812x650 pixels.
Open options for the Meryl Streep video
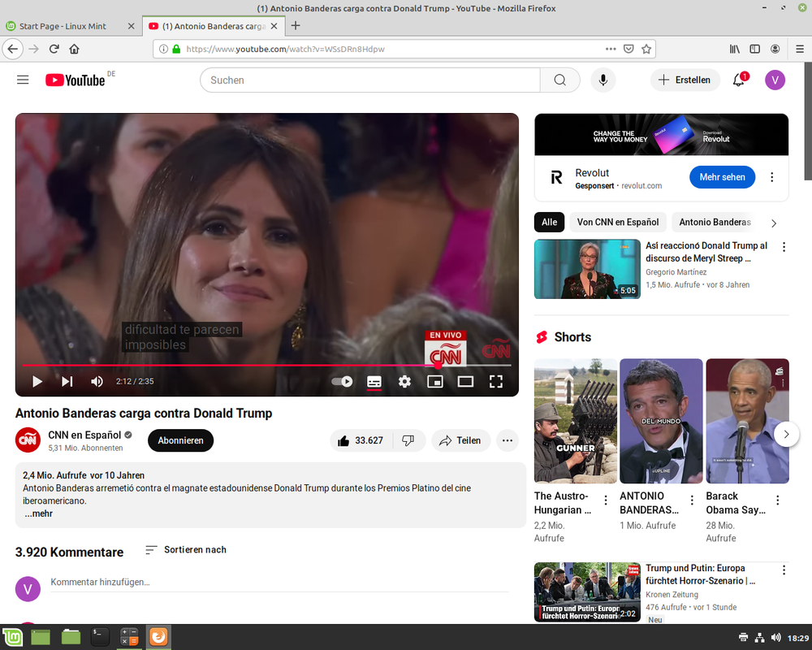784,247
